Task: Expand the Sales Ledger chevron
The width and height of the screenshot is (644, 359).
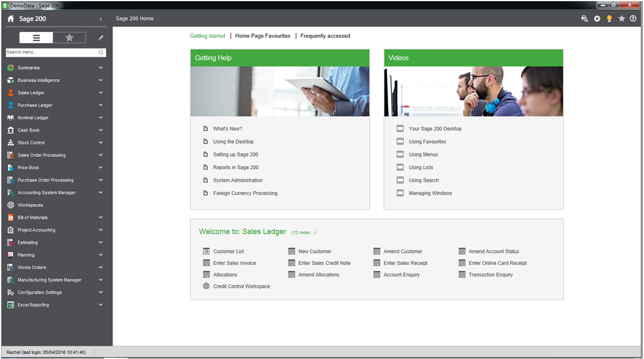Action: coord(101,93)
